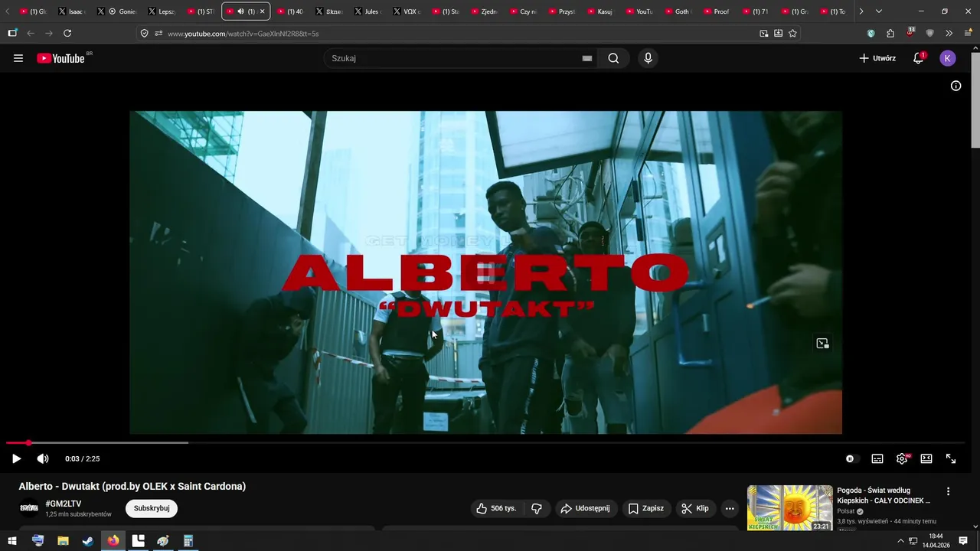This screenshot has width=980, height=551.
Task: Open the #GM2LTV channel avatar
Action: (29, 508)
